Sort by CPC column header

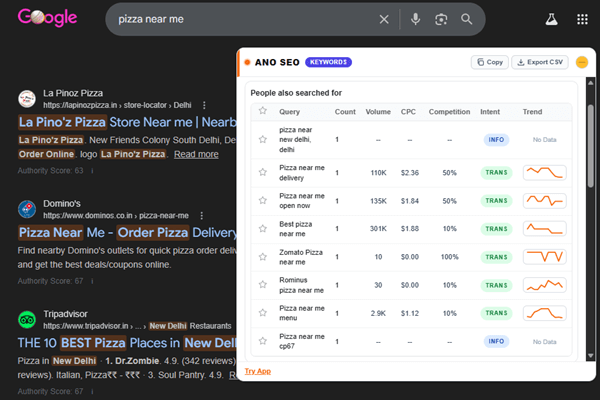pyautogui.click(x=408, y=112)
